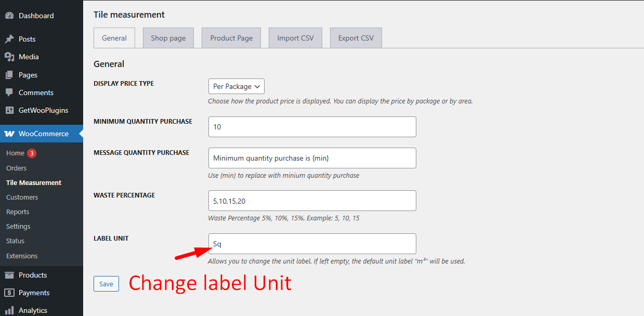Switch to the Shop page tab
The width and height of the screenshot is (644, 316).
tap(168, 38)
